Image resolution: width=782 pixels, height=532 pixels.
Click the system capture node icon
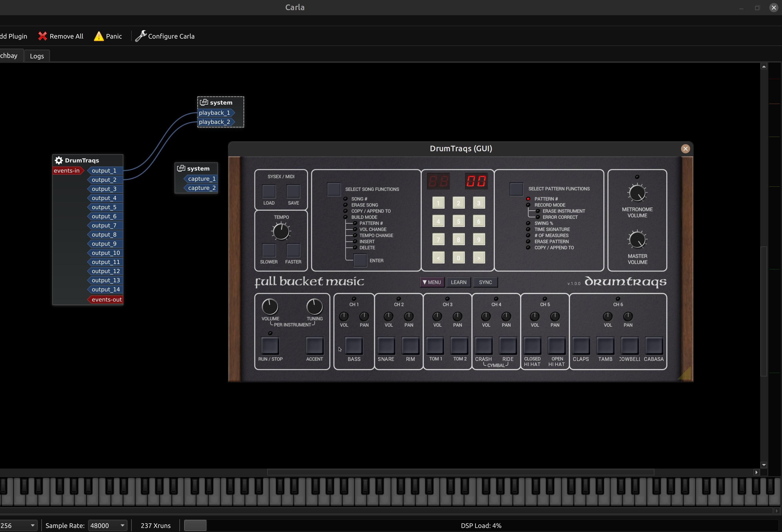181,168
